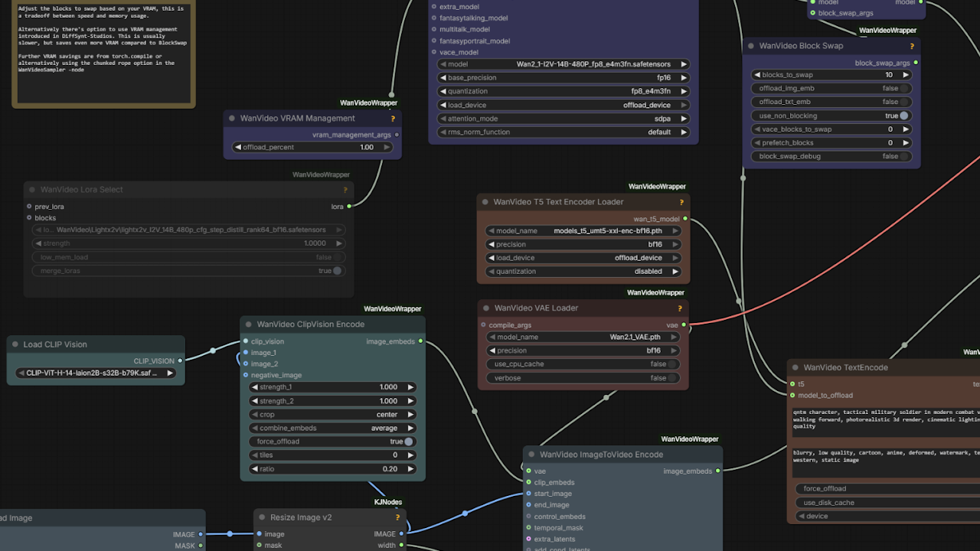Image resolution: width=980 pixels, height=551 pixels.
Task: Change combine_embeds average selector
Action: (332, 429)
